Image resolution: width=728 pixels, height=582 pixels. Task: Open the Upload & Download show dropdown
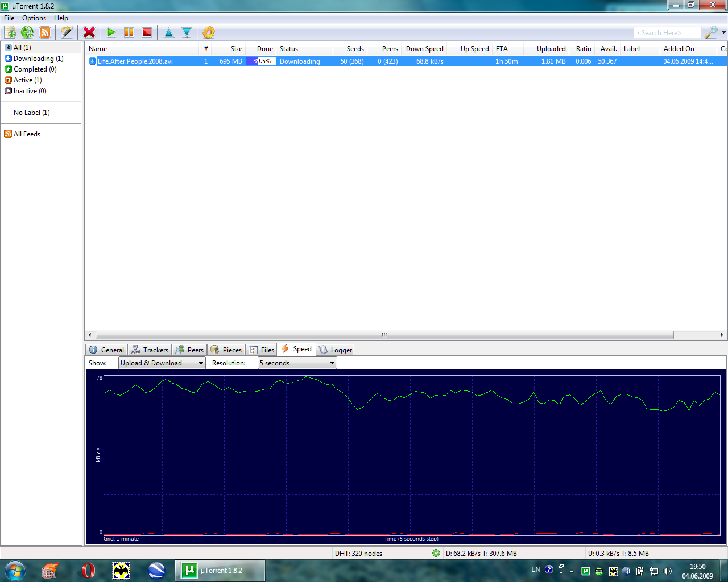(x=162, y=363)
